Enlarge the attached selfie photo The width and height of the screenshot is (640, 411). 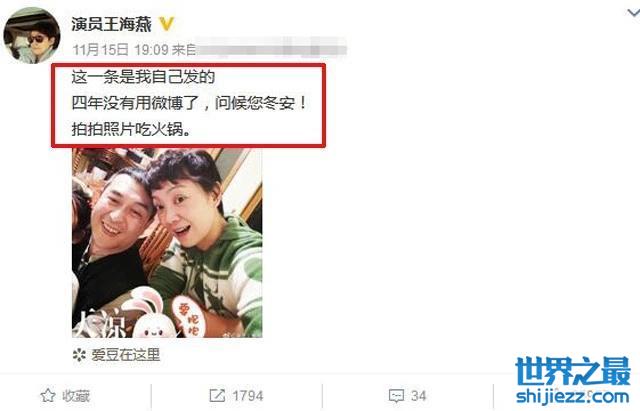(167, 243)
